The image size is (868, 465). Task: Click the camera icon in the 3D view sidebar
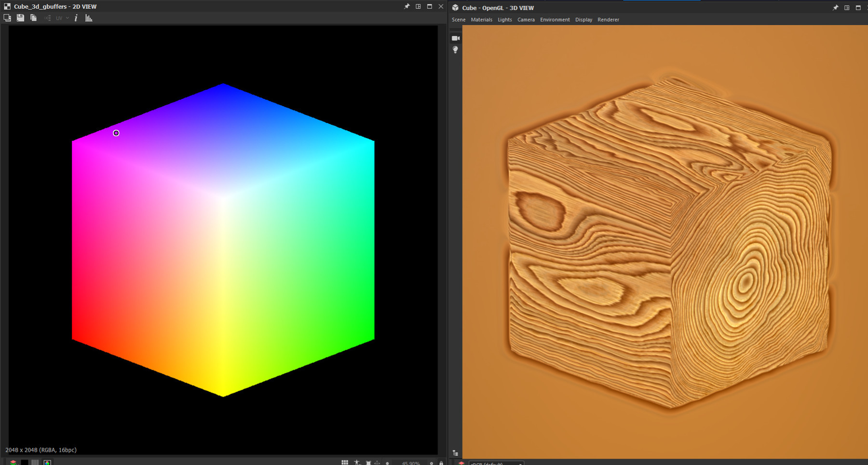454,38
